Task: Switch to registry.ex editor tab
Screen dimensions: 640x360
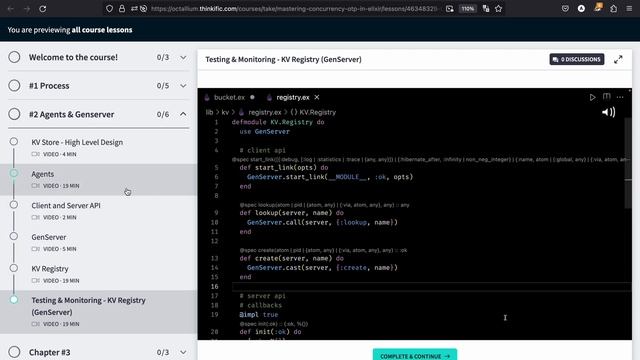Action: pyautogui.click(x=293, y=97)
